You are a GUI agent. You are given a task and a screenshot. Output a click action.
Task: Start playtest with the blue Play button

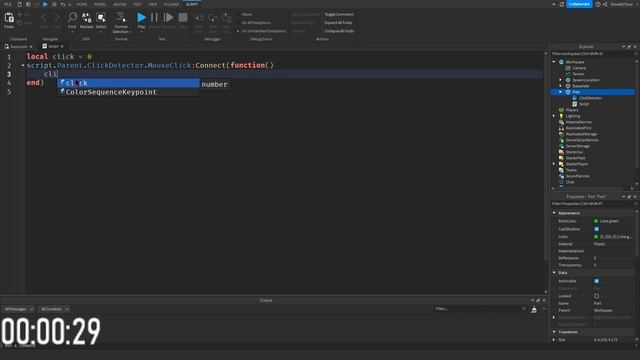coord(141,19)
